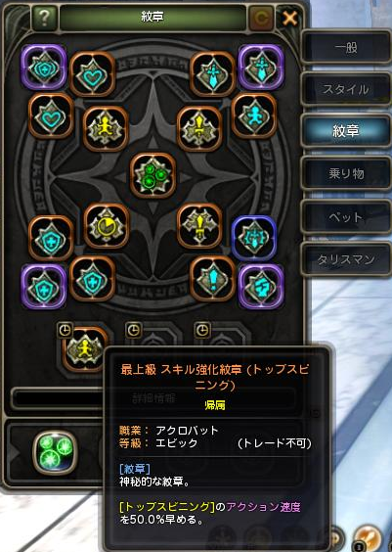Select the yellow pie-chart crest slot
The image size is (392, 552).
pos(107,226)
